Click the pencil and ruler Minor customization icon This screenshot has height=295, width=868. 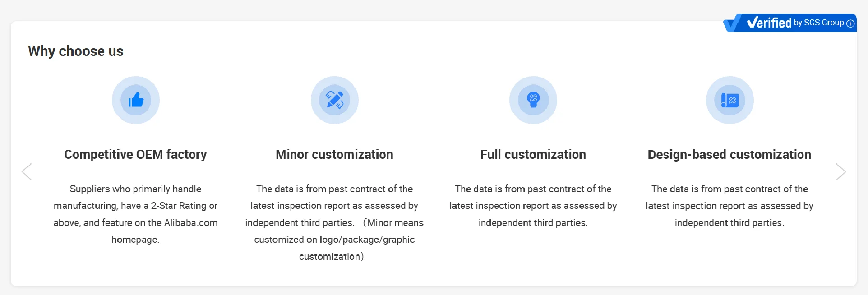coord(334,100)
